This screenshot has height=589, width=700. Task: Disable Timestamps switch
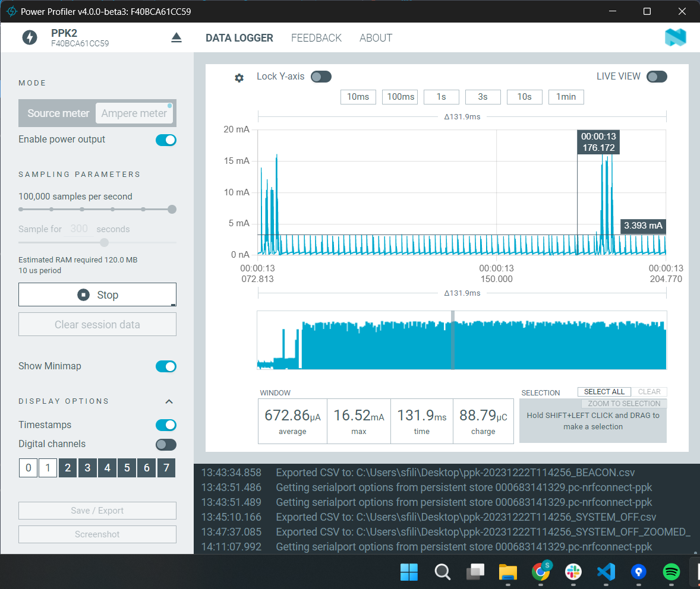166,425
